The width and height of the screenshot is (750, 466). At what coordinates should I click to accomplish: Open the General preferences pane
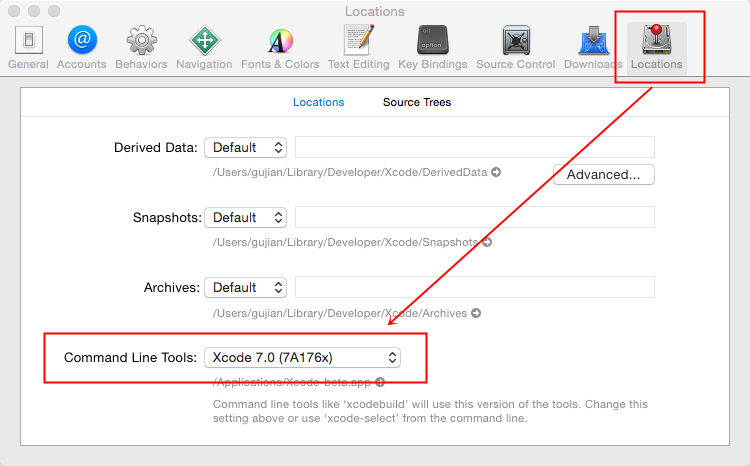pyautogui.click(x=29, y=48)
